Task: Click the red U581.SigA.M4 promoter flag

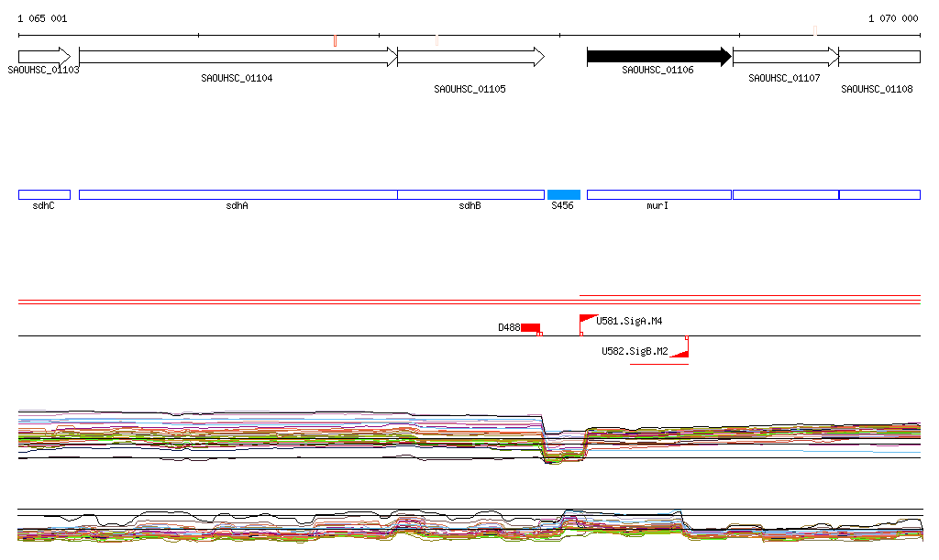Action: (587, 321)
